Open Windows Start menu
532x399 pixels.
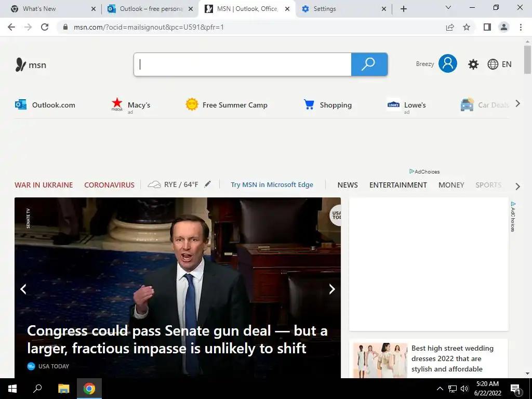[x=12, y=389]
